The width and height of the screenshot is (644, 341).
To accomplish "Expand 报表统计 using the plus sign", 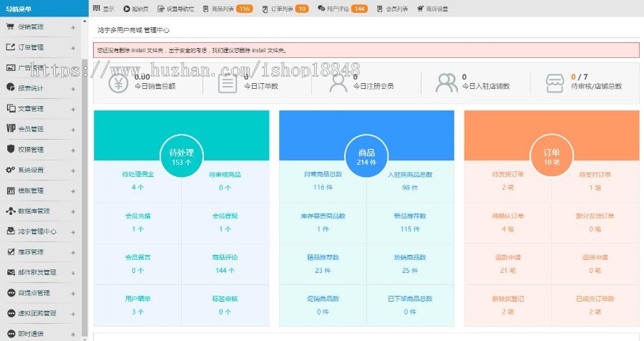I will point(73,89).
